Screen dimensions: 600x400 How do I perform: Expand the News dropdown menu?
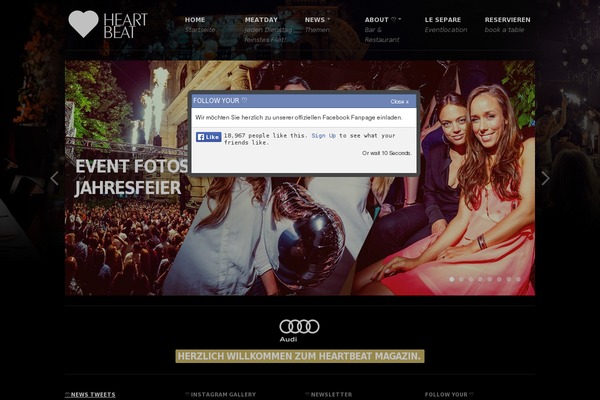pyautogui.click(x=317, y=20)
